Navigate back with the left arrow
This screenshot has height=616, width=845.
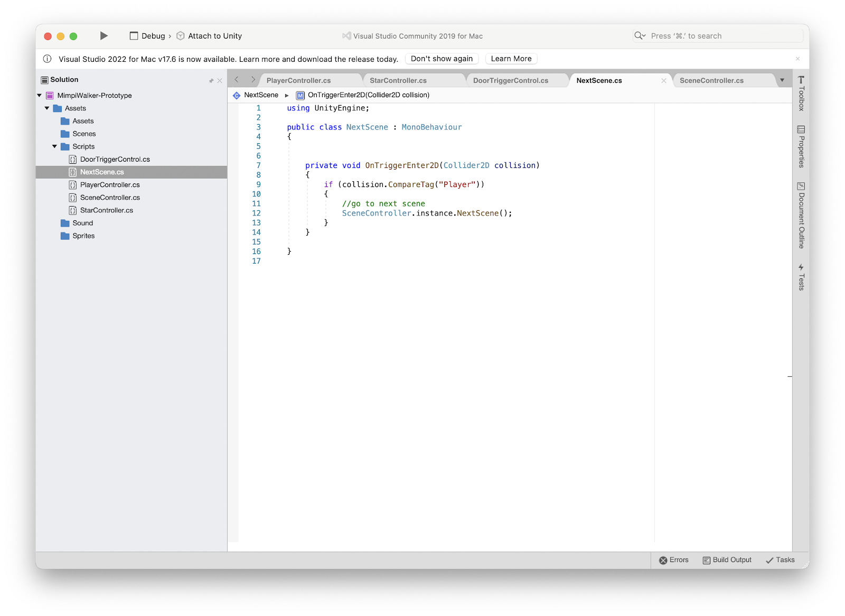(237, 80)
